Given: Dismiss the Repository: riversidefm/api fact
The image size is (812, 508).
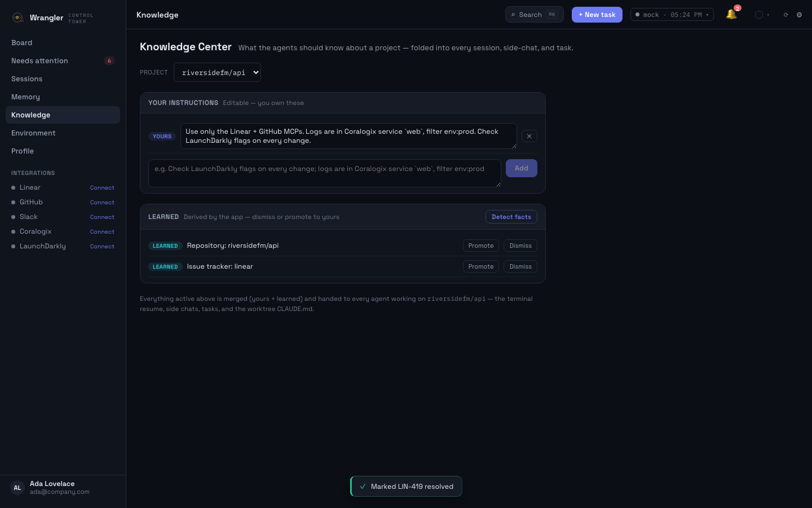Looking at the screenshot, I should click(520, 246).
